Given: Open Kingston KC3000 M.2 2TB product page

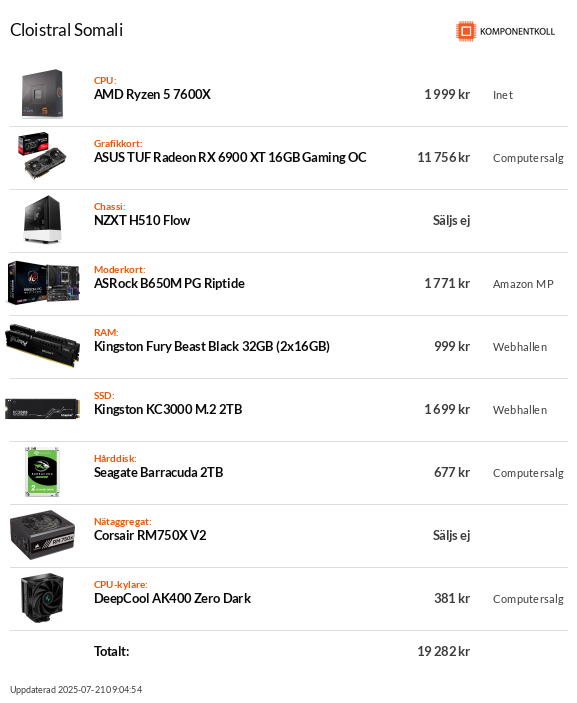Looking at the screenshot, I should (168, 409).
